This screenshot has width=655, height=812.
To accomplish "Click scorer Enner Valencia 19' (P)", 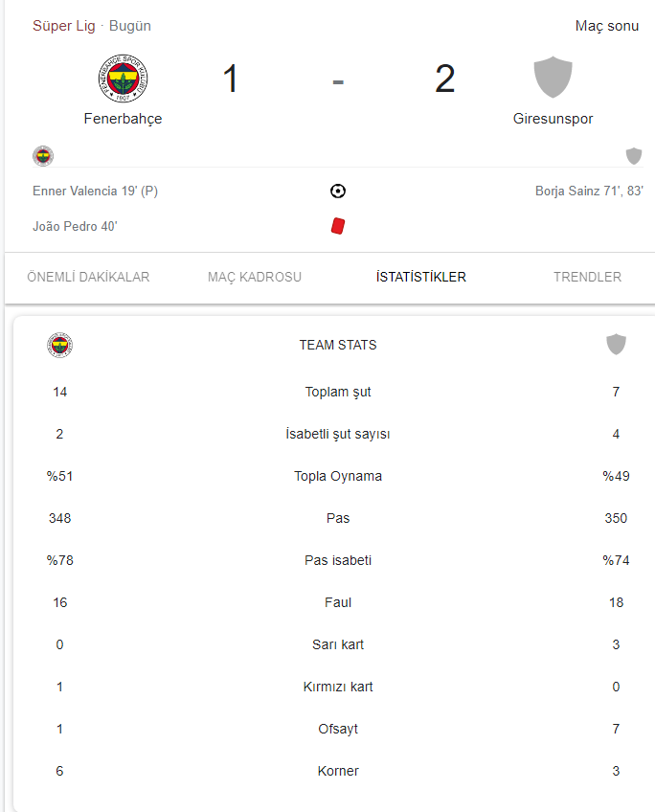I will tap(95, 192).
